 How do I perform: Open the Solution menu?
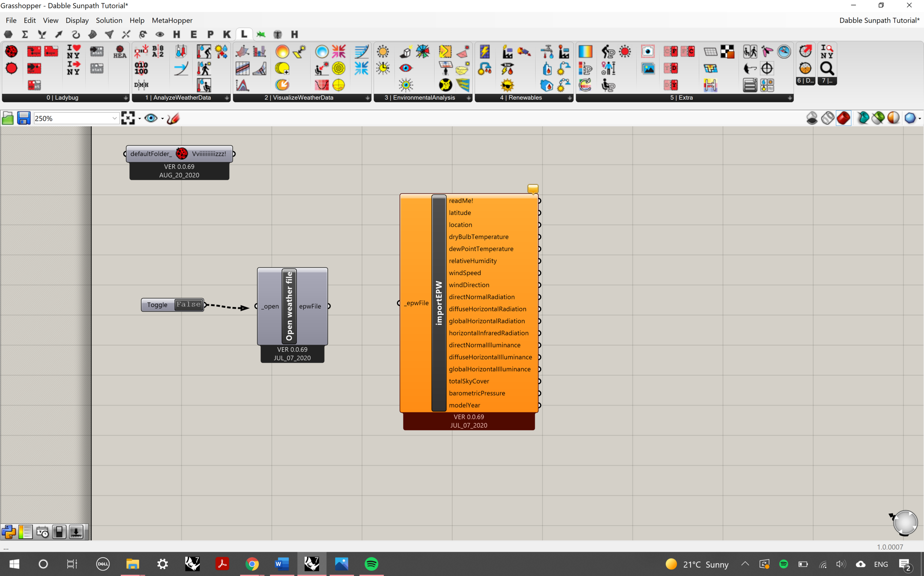[x=109, y=20]
